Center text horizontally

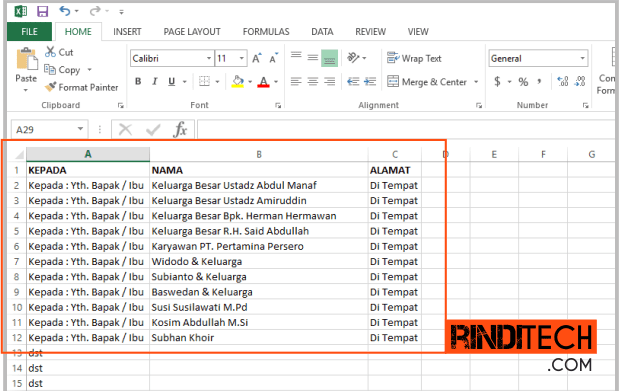tap(313, 81)
